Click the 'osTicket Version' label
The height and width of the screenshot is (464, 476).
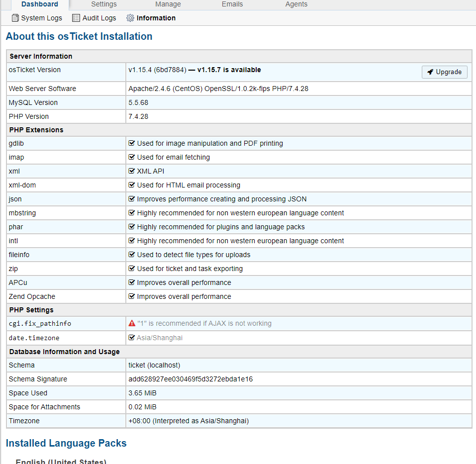point(35,70)
